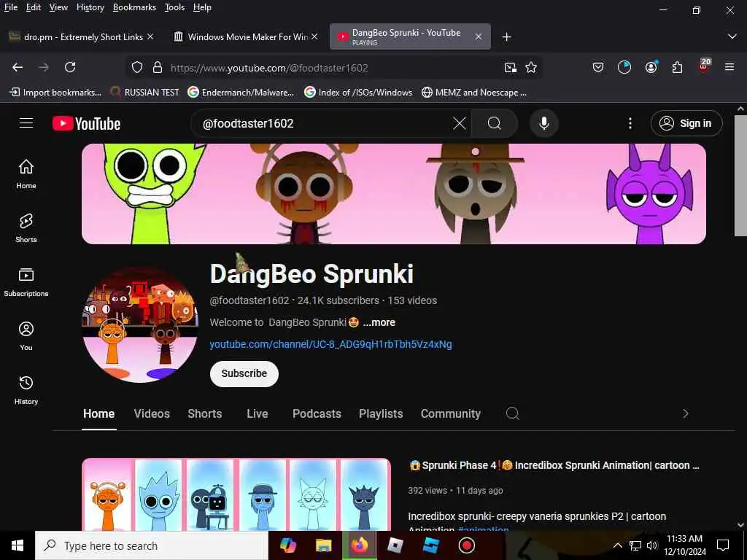Open You in YouTube sidebar

[x=26, y=336]
